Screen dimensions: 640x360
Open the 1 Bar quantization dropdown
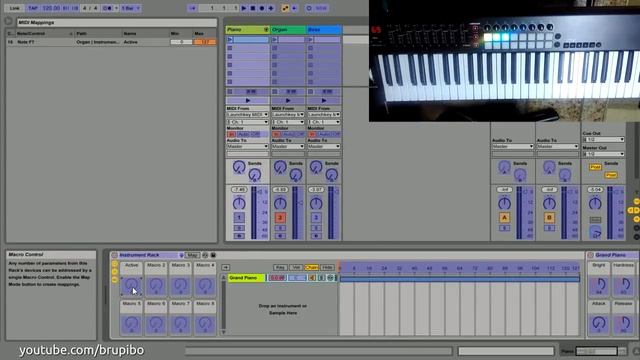point(131,8)
